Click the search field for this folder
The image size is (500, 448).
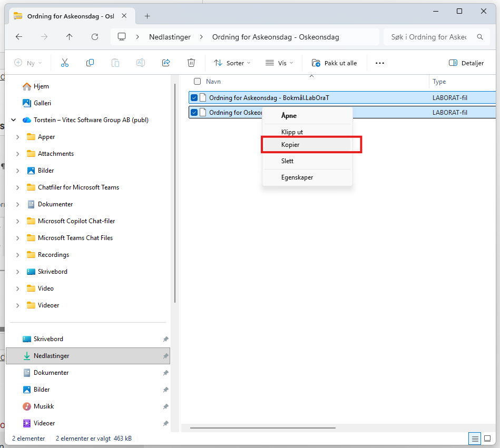429,37
